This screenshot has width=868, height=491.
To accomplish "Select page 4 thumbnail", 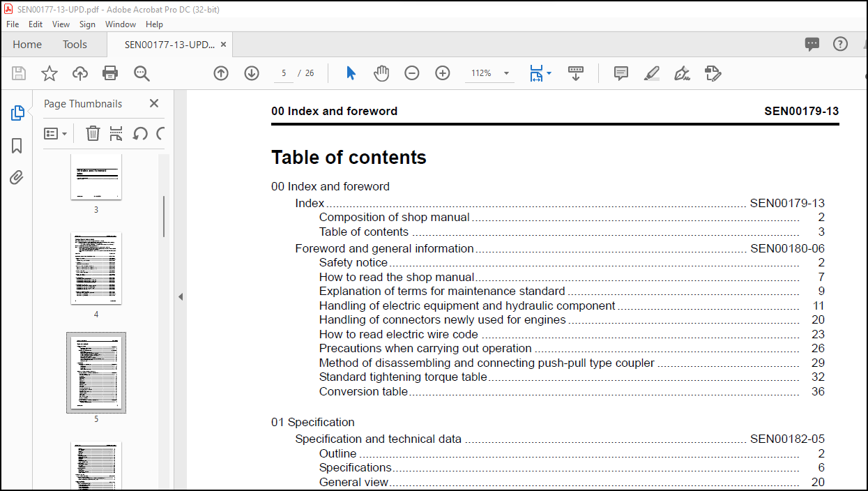I will coord(96,269).
